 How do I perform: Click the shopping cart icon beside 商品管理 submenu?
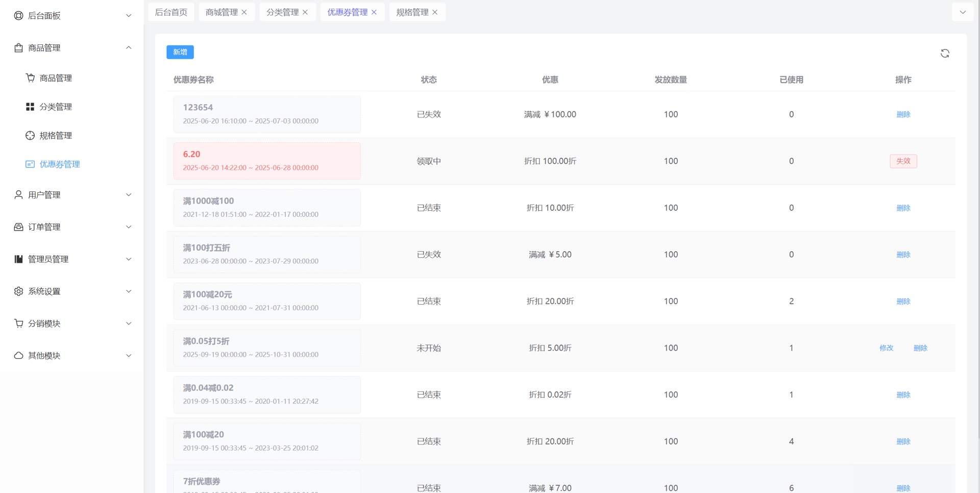pos(30,78)
